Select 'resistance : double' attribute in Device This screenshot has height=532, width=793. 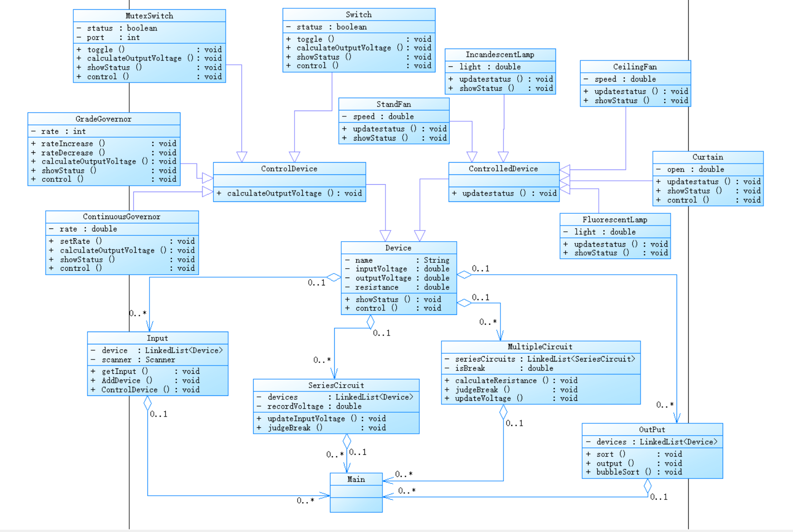tap(398, 287)
